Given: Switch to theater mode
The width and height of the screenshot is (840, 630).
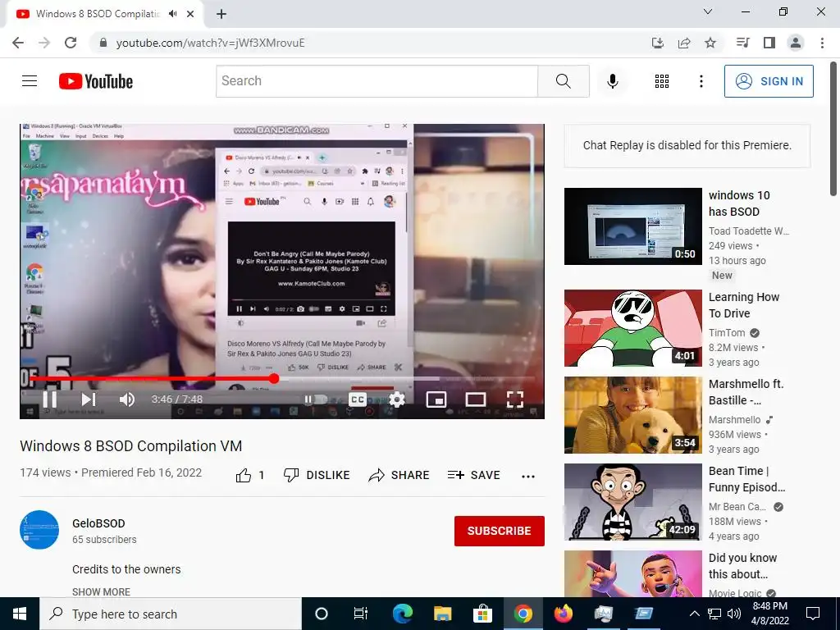Looking at the screenshot, I should tap(476, 399).
